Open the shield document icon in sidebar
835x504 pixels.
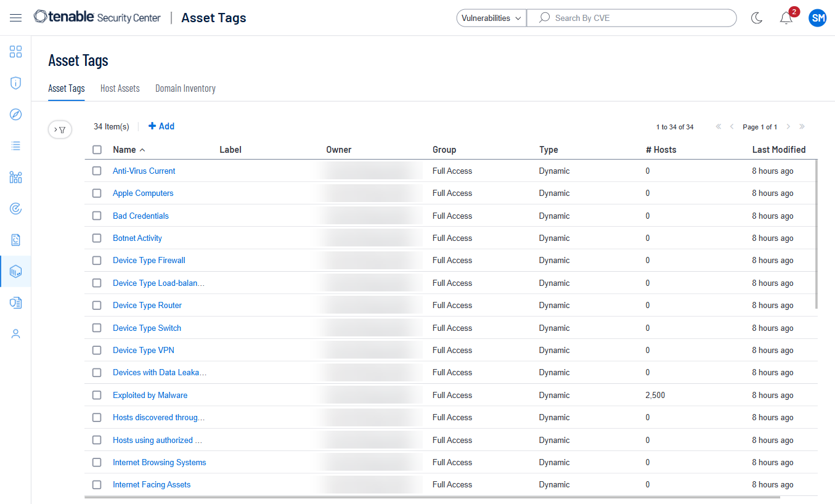coord(15,303)
